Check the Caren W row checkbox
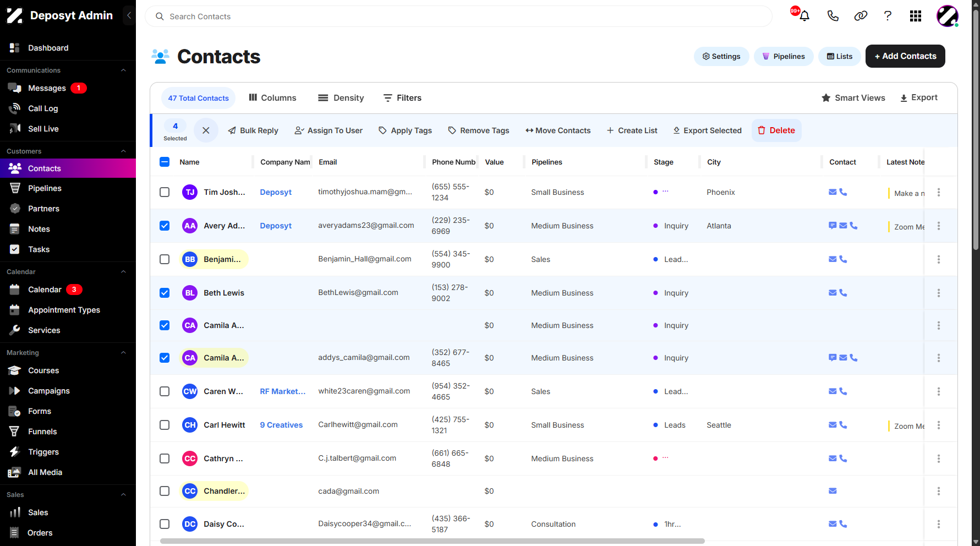Screen dimensions: 980x546 point(165,391)
